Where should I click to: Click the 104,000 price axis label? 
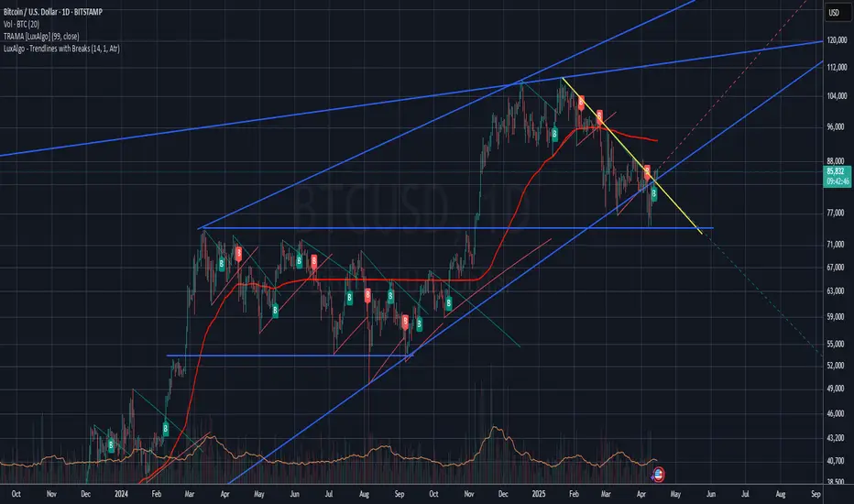point(837,96)
